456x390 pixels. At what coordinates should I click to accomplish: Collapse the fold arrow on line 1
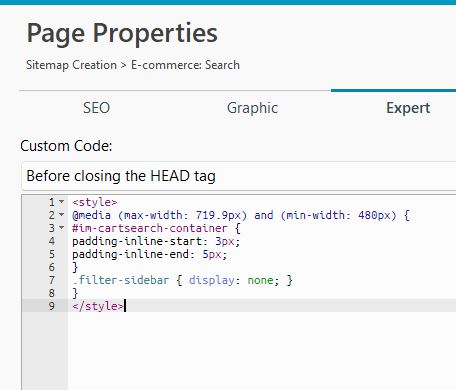point(62,202)
